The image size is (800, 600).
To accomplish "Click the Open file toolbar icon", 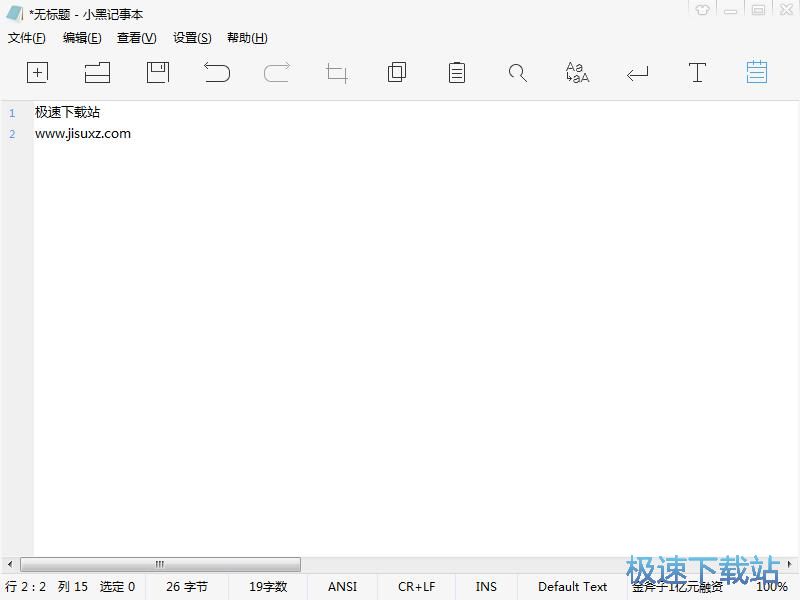I will 97,72.
